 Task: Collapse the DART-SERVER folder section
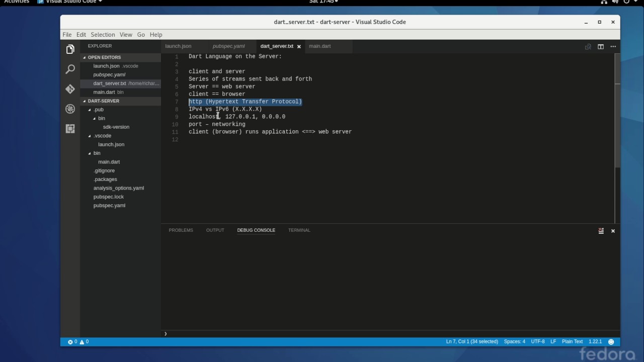121,101
